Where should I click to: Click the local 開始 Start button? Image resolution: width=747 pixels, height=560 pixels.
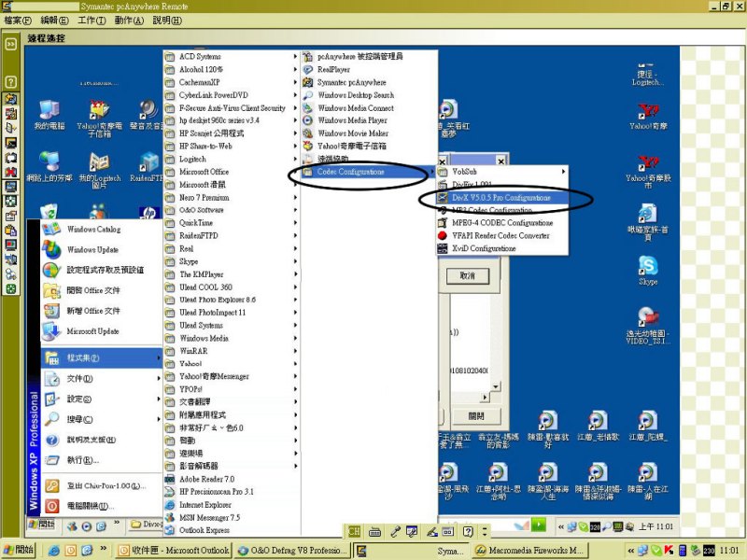coord(18,550)
